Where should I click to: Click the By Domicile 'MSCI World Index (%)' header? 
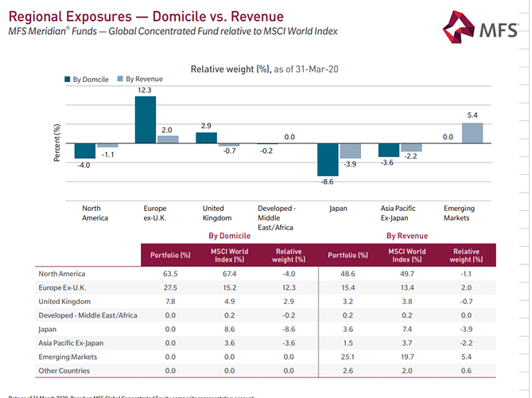(229, 256)
